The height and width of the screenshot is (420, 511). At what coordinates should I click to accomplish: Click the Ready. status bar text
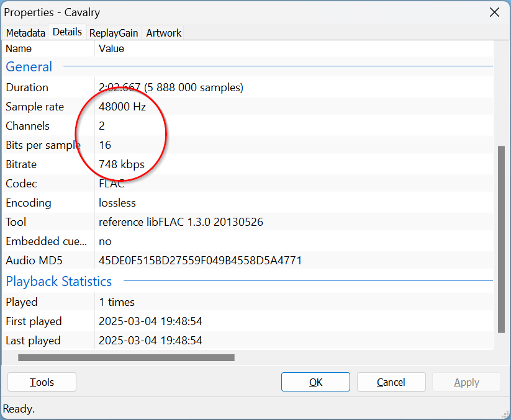(19, 409)
